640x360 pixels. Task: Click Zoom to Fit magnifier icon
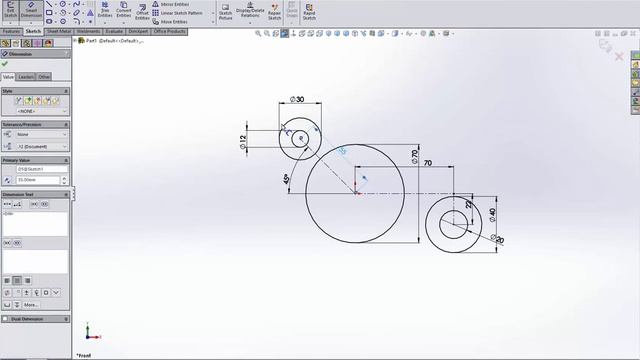pos(258,33)
